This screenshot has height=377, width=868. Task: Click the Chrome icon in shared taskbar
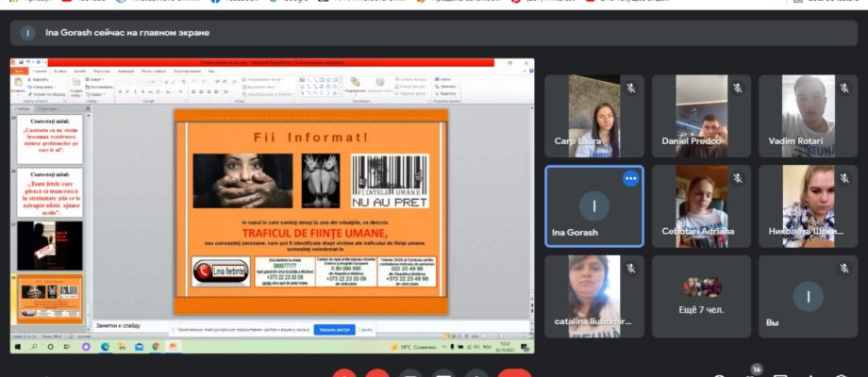[x=156, y=347]
